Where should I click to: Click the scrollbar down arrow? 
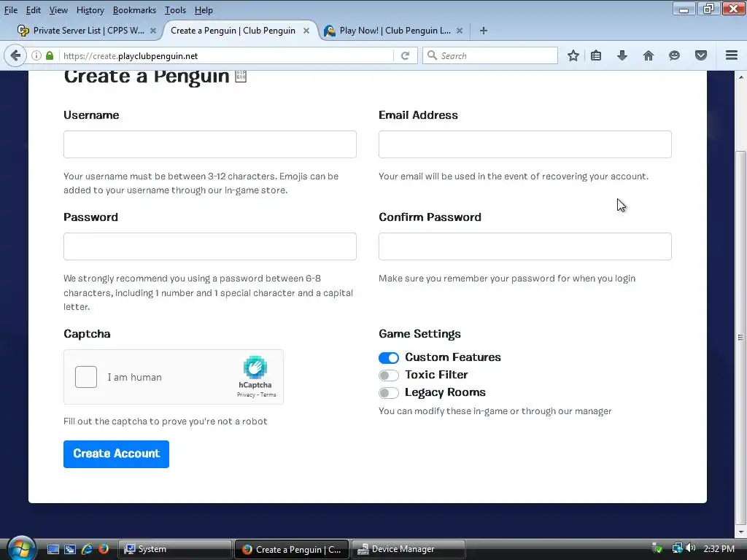[740, 532]
